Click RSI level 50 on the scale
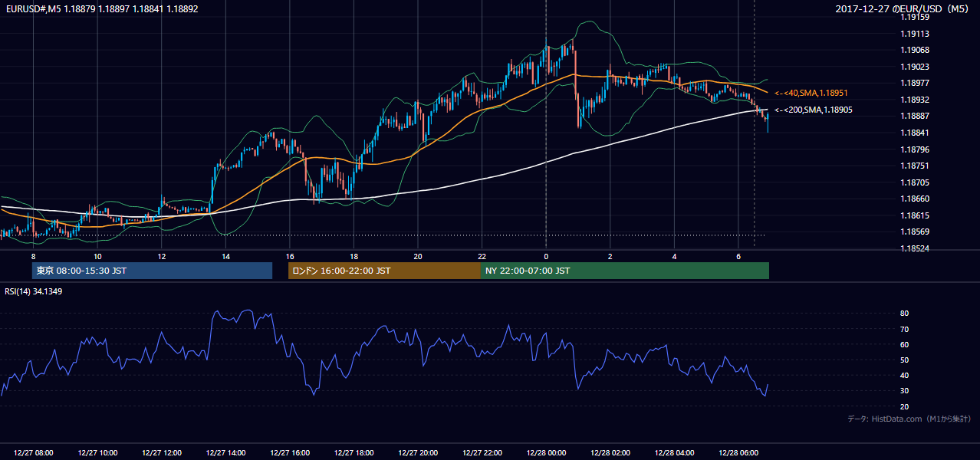Image resolution: width=980 pixels, height=460 pixels. [x=905, y=360]
